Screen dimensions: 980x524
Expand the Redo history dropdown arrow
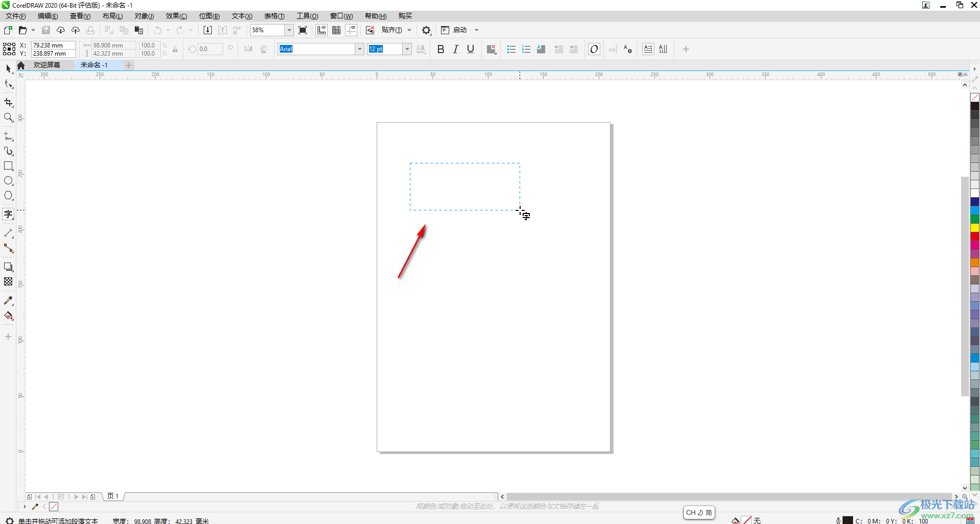[x=191, y=30]
